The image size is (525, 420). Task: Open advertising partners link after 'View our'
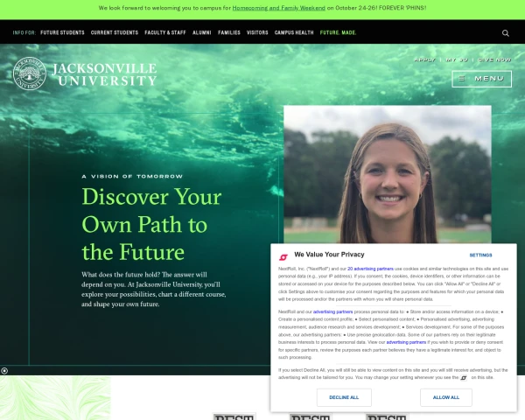406,342
